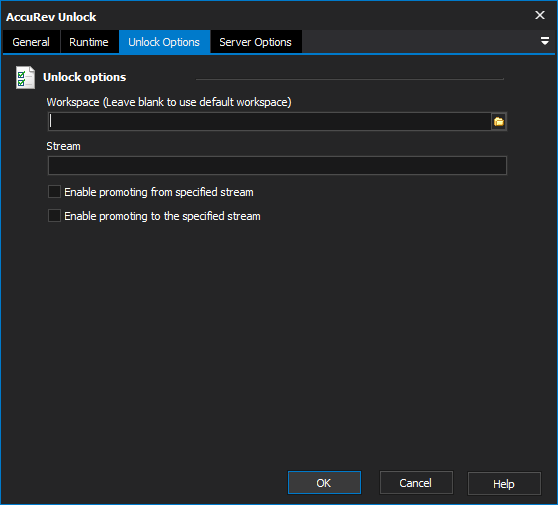
Task: Click the Unlock options heading
Action: [85, 77]
